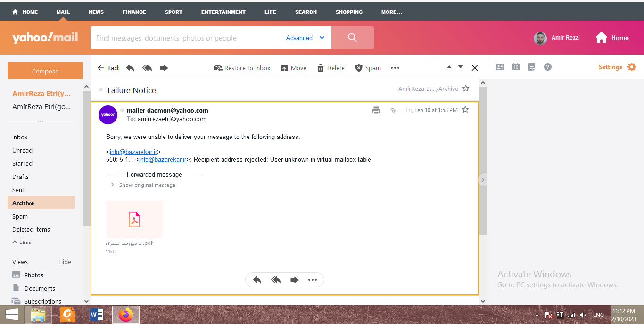Reply via bottom quick-action arrow
The height and width of the screenshot is (324, 644).
tap(257, 280)
